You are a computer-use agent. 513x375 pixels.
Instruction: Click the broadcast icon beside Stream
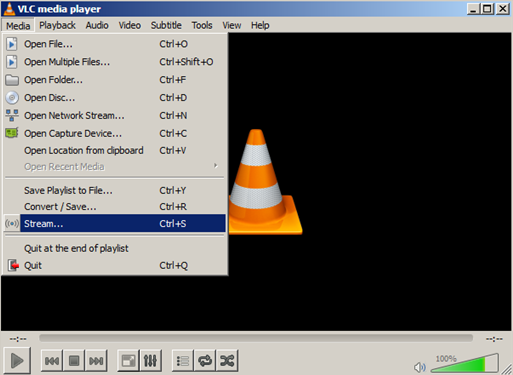tap(12, 223)
